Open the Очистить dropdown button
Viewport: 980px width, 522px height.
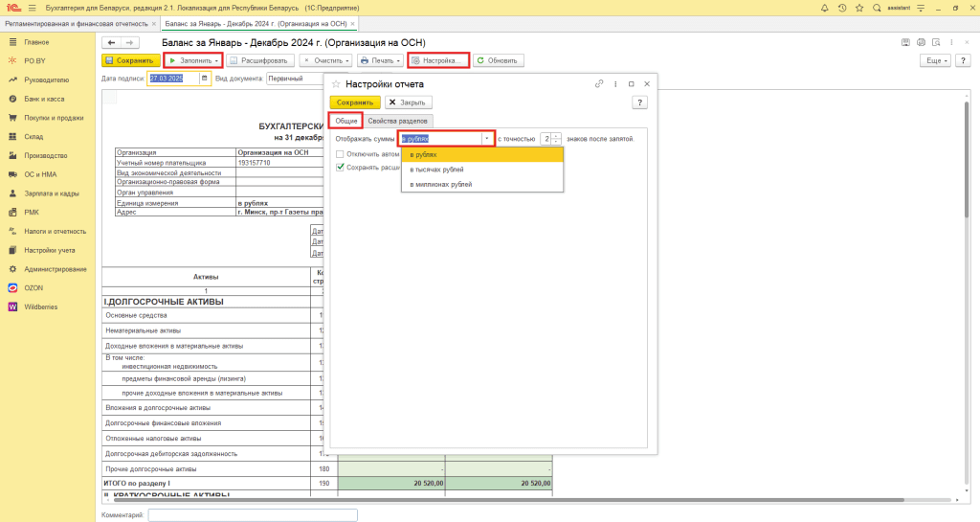[325, 60]
